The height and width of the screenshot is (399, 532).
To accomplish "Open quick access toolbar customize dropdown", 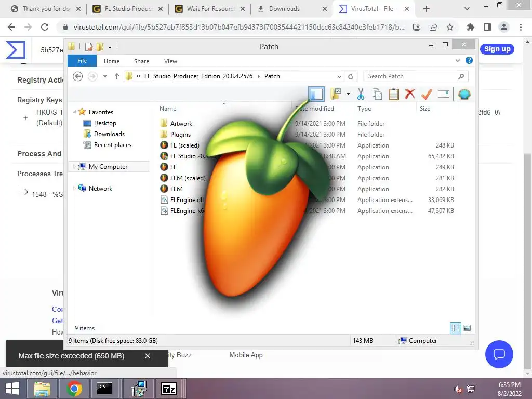I will tap(110, 47).
